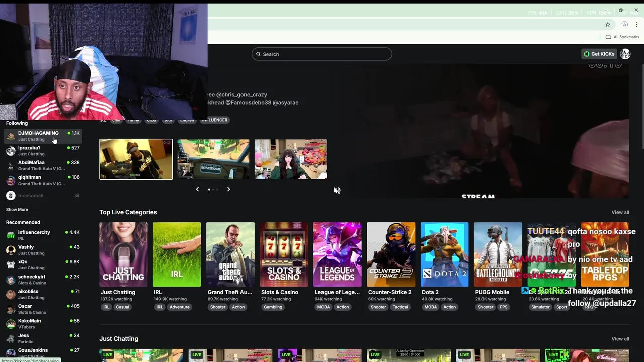Viewport: 644px width, 362px height.
Task: Click Adventure tag under IRL
Action: pyautogui.click(x=179, y=307)
